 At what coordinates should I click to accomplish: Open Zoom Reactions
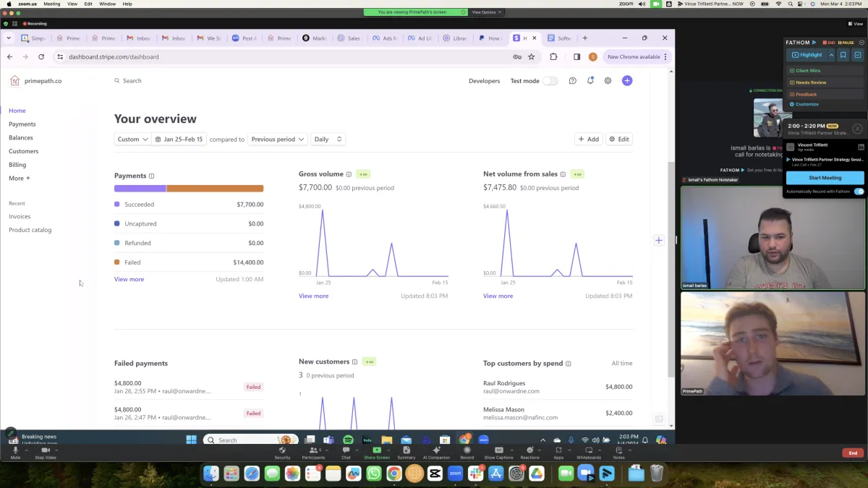click(529, 452)
